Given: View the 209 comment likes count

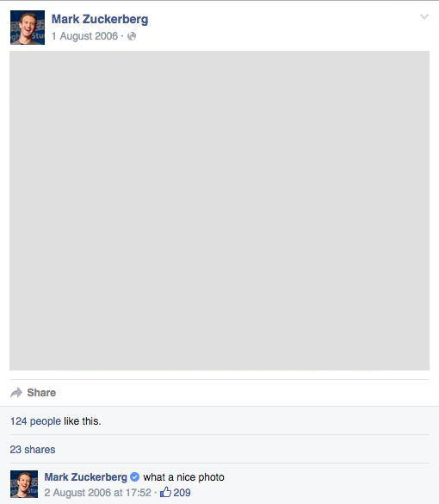Looking at the screenshot, I should [182, 493].
